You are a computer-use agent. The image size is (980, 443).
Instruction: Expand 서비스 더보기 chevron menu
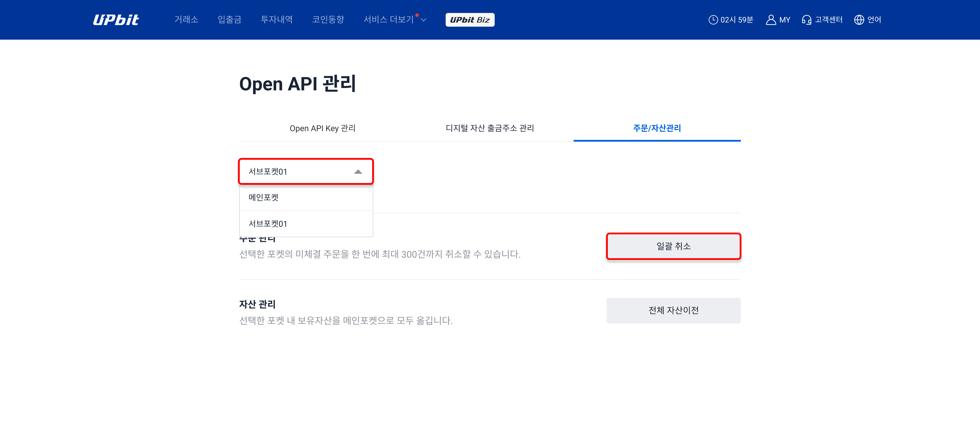[423, 20]
